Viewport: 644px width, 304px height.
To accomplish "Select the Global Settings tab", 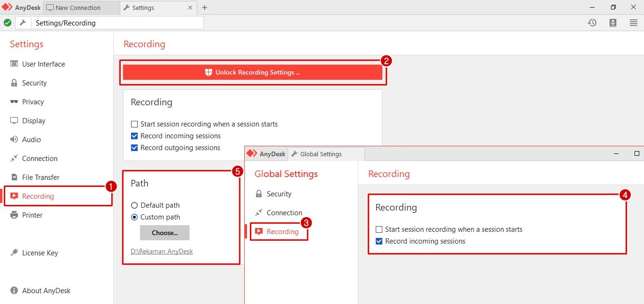I will (326, 154).
